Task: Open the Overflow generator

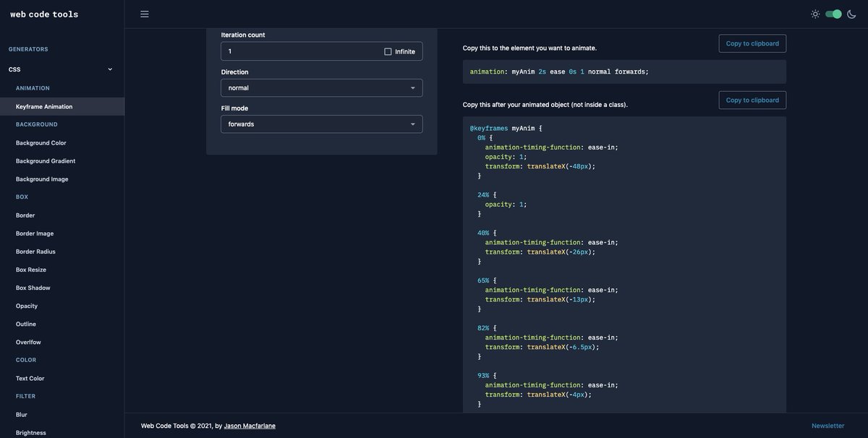Action: click(x=28, y=342)
